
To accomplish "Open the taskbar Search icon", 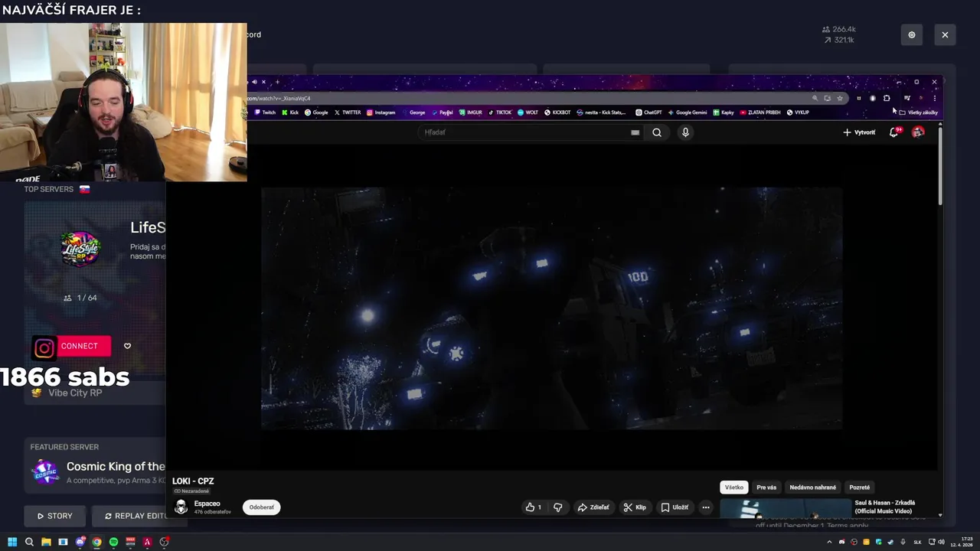I will [29, 542].
